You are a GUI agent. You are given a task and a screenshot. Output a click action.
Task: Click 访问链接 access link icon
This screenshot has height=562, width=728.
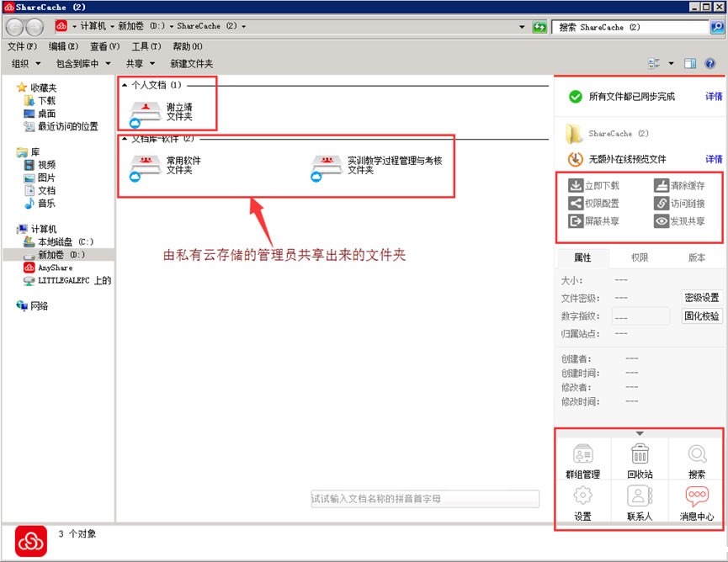[x=662, y=204]
